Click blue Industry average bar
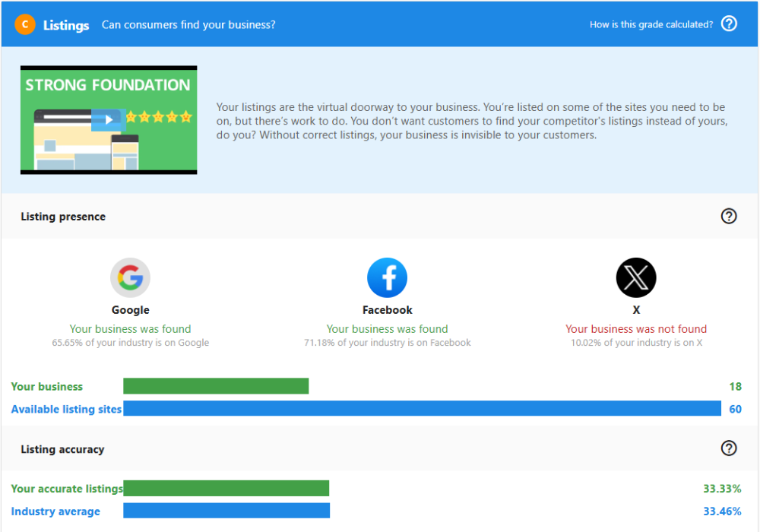The height and width of the screenshot is (532, 760). [226, 511]
